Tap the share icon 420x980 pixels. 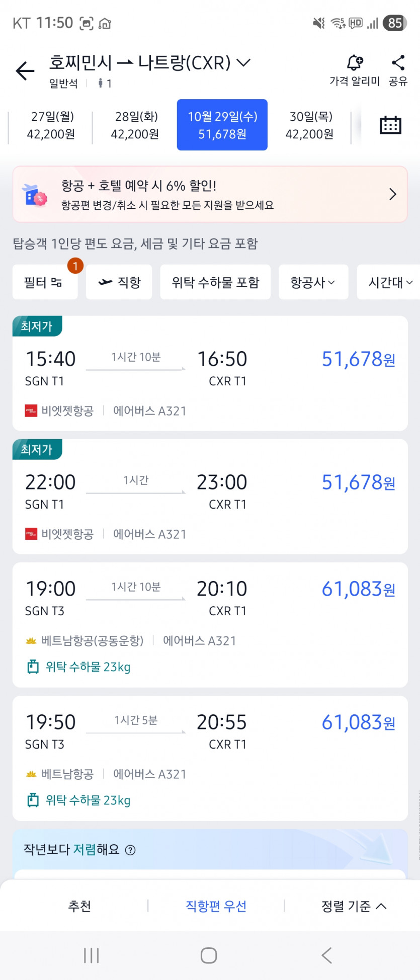(x=398, y=63)
